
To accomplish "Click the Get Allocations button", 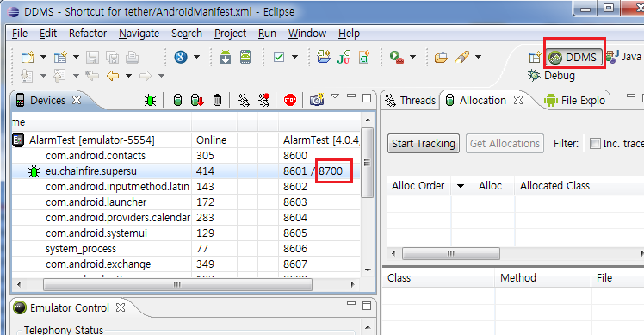I will coord(505,144).
